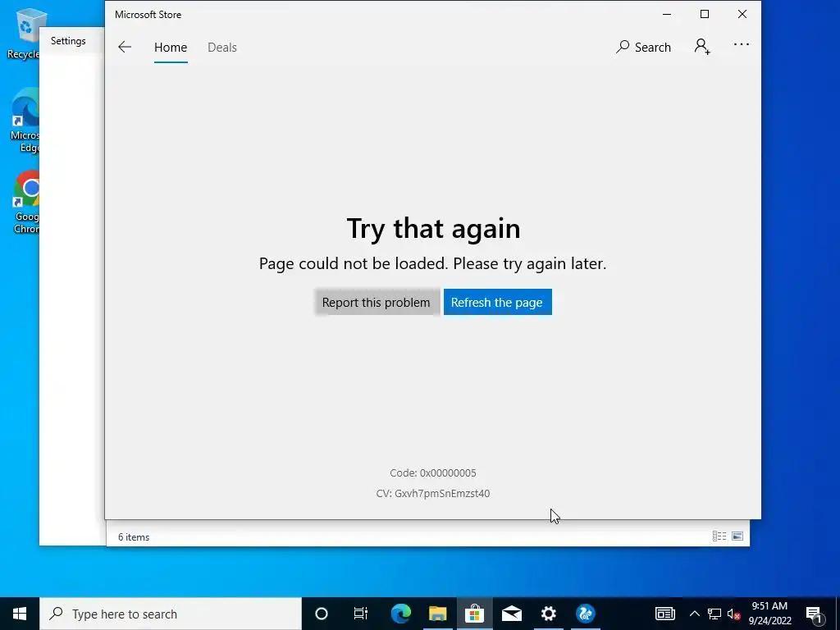The height and width of the screenshot is (630, 840).
Task: Minimize the Microsoft Store window
Action: point(667,15)
